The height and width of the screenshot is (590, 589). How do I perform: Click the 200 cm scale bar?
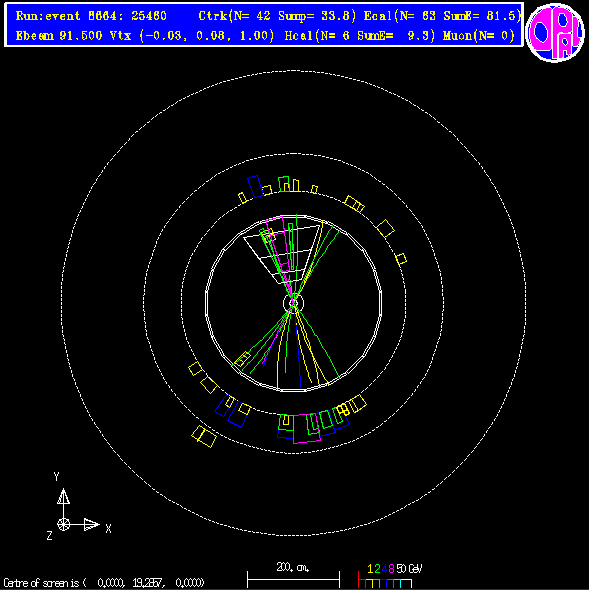(294, 579)
